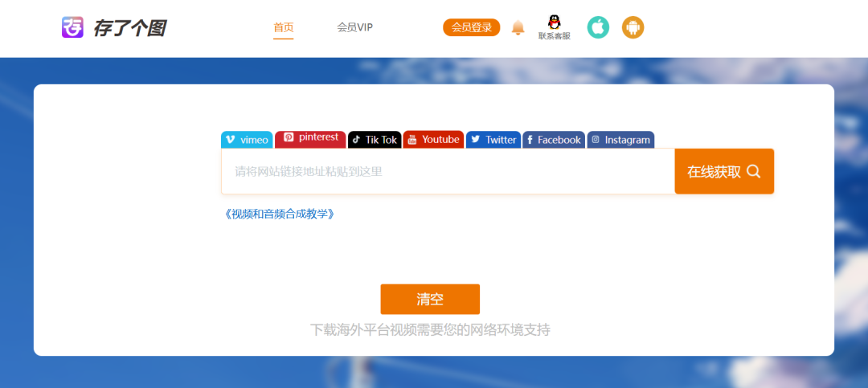Viewport: 868px width, 388px height.
Task: Open the 视频和音频合成教学 tutorial link
Action: pos(279,214)
